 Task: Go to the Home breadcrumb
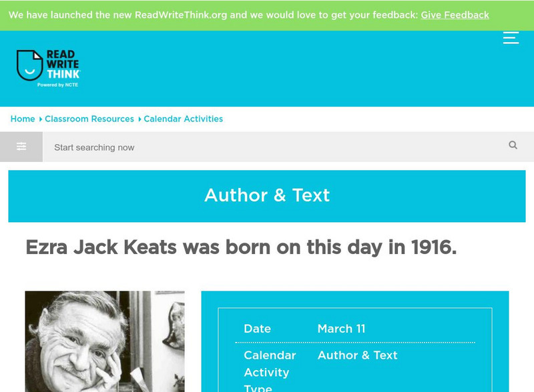tap(23, 119)
